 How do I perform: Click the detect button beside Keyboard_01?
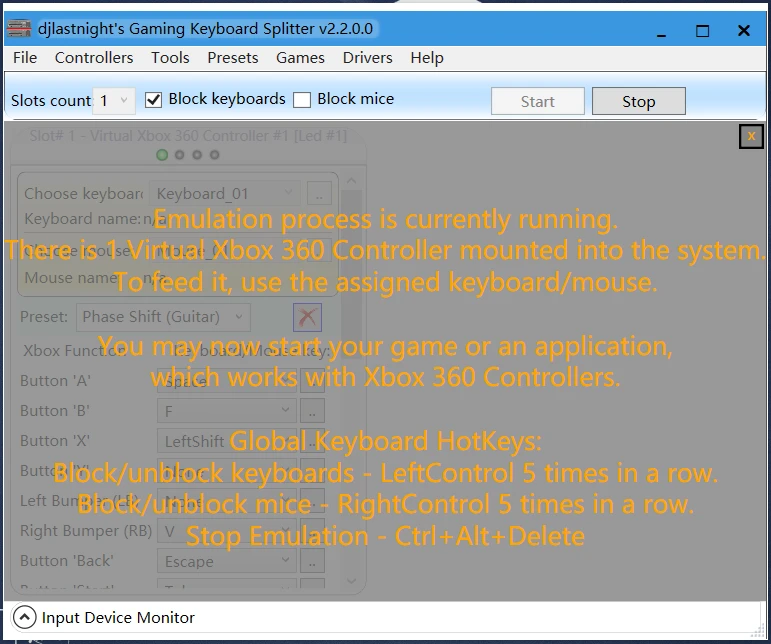[x=319, y=193]
